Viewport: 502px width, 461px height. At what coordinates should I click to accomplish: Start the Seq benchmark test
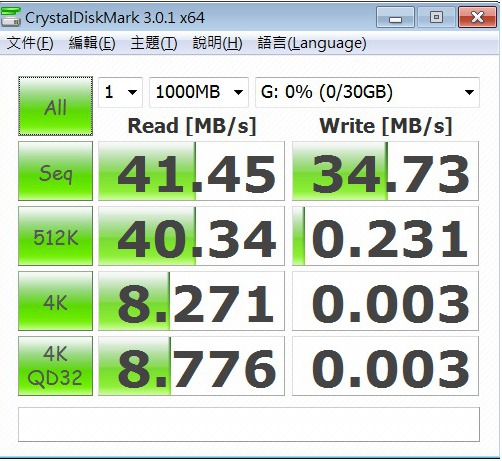(x=55, y=171)
